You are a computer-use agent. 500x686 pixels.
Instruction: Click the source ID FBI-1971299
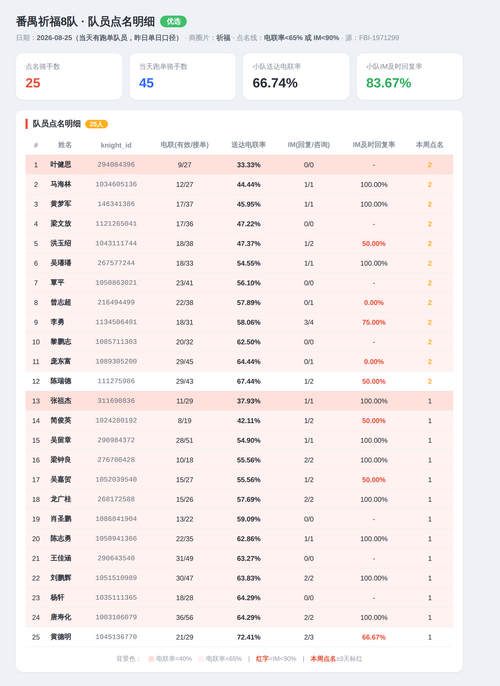[x=379, y=38]
